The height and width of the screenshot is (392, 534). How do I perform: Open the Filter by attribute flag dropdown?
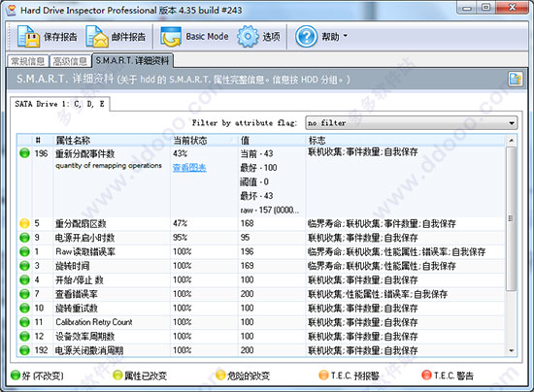click(411, 123)
